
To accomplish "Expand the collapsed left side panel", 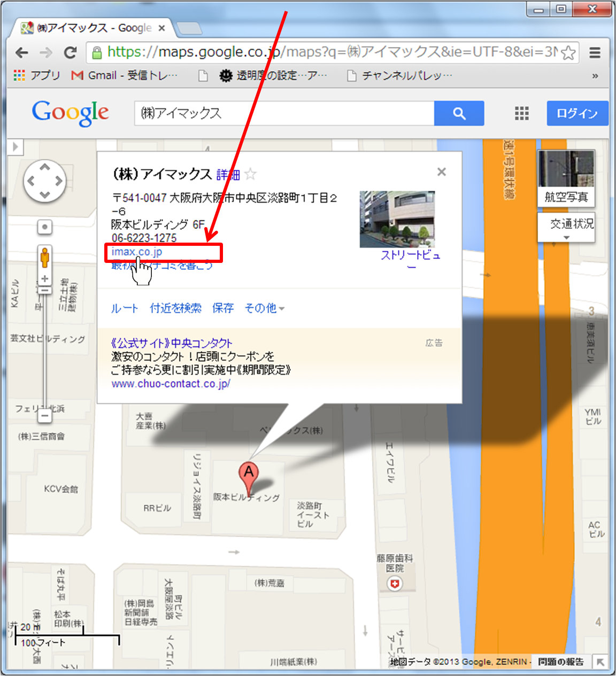I will tap(15, 146).
